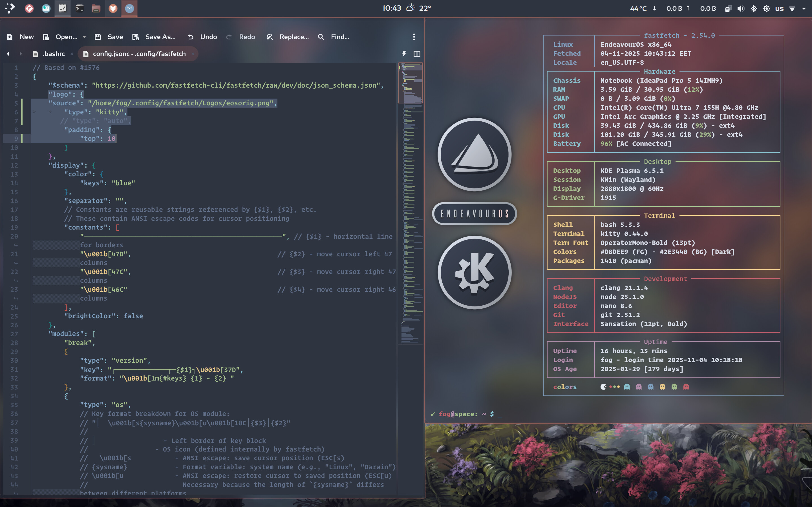Click the editor minimap scrollbar
The height and width of the screenshot is (507, 812).
411,201
